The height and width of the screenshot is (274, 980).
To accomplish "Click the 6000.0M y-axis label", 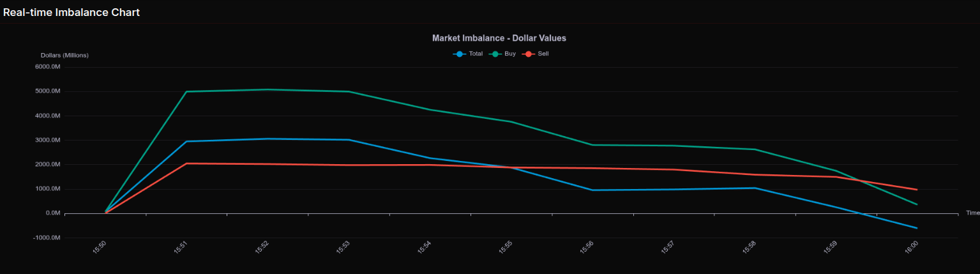I will click(x=47, y=67).
